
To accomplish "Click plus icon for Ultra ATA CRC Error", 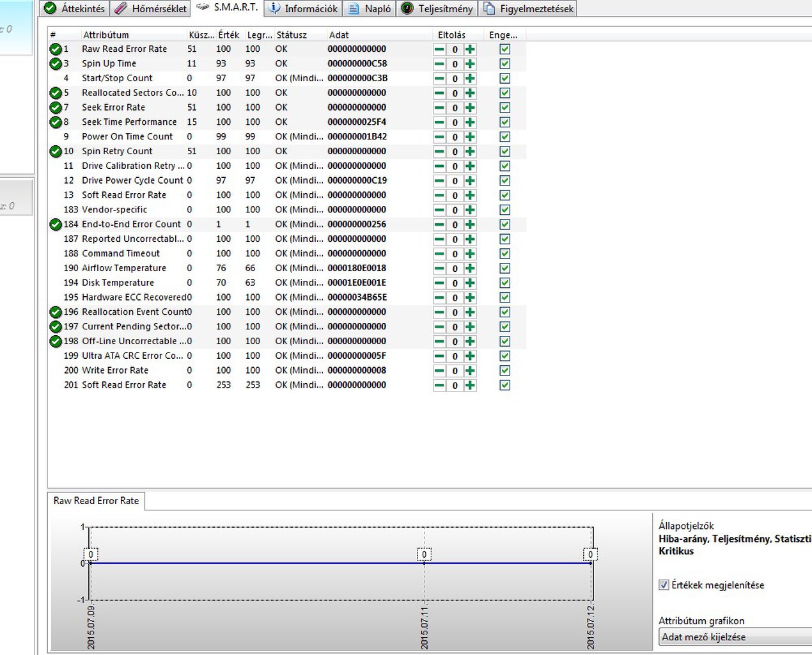I will 470,356.
